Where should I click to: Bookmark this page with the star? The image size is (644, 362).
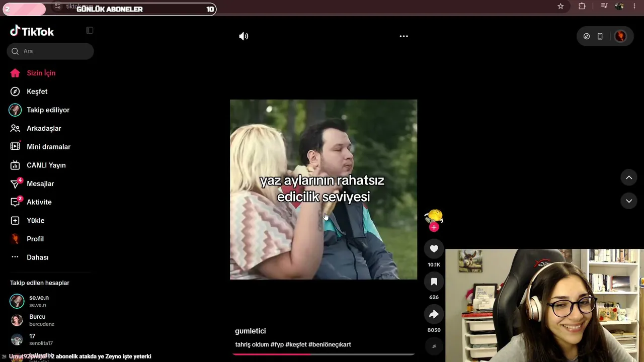point(560,6)
